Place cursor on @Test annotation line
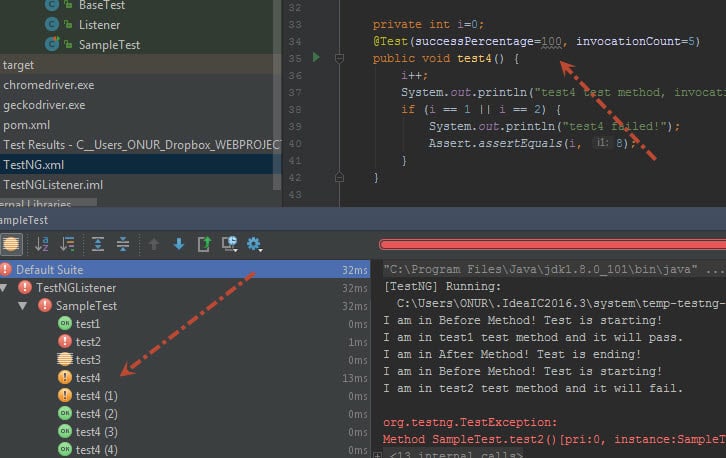Image resolution: width=726 pixels, height=458 pixels. 536,41
